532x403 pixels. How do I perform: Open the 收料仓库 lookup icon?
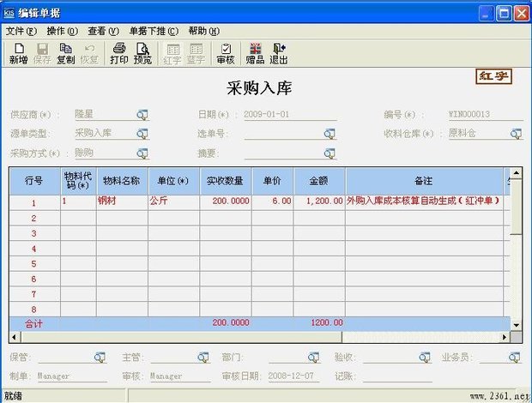click(x=516, y=134)
